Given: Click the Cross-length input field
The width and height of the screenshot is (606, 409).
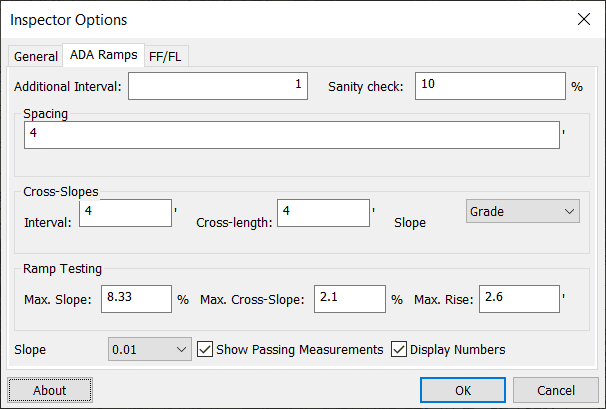Looking at the screenshot, I should pos(323,213).
